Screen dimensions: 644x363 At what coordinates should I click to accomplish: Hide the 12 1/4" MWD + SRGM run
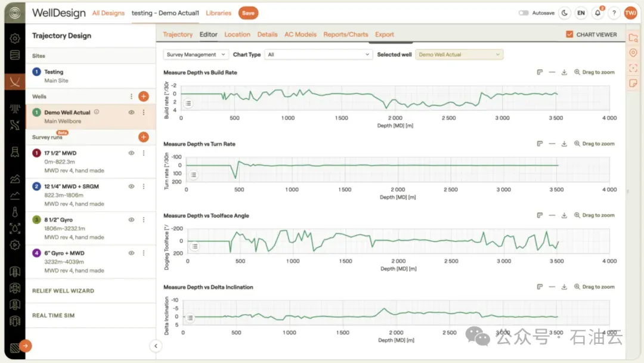coord(131,187)
